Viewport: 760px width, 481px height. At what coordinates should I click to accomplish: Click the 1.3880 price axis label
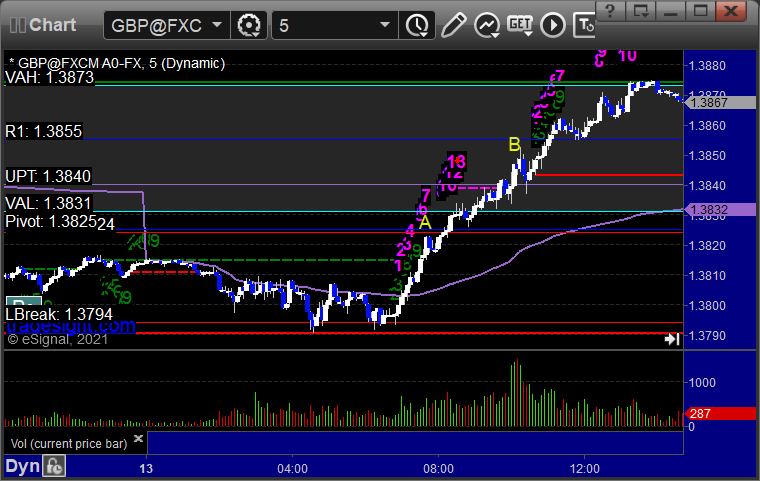(707, 66)
